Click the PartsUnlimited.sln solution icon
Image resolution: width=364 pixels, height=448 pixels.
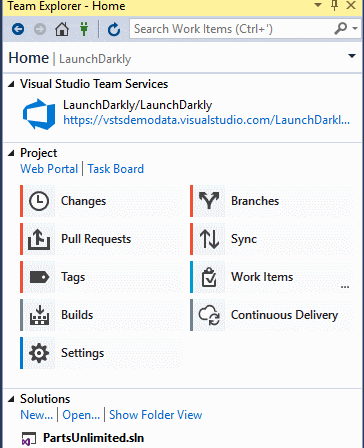coord(29,439)
